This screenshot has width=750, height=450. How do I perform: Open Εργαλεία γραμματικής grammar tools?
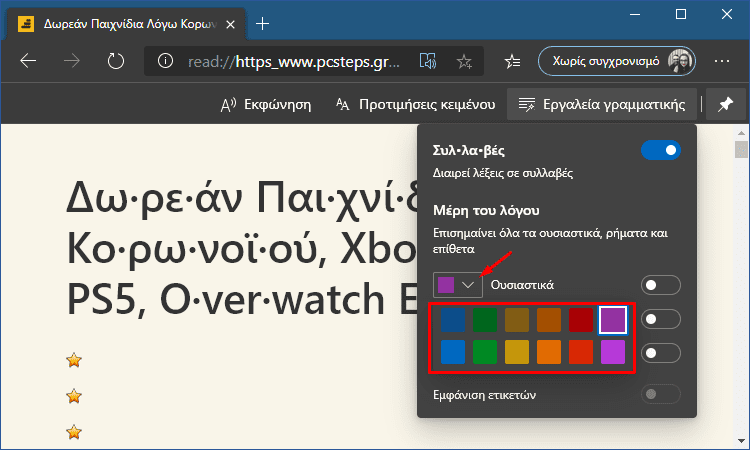point(602,104)
